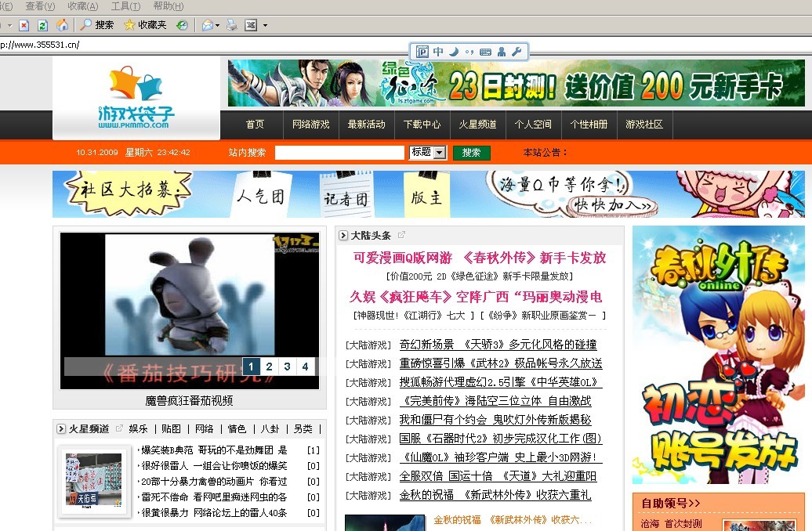Click the IME user account icon
Viewport: 812px width, 531px height.
[x=502, y=52]
